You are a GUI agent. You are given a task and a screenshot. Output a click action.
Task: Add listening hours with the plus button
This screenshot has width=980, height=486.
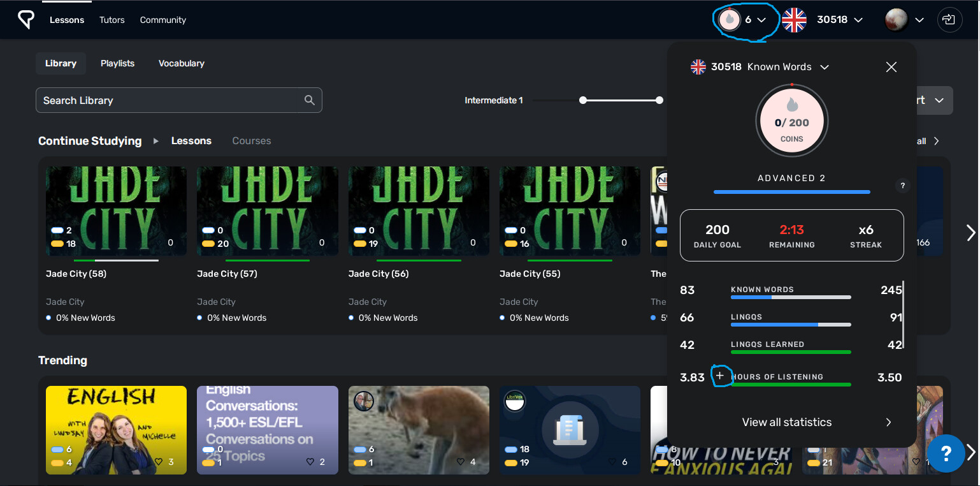click(x=720, y=376)
